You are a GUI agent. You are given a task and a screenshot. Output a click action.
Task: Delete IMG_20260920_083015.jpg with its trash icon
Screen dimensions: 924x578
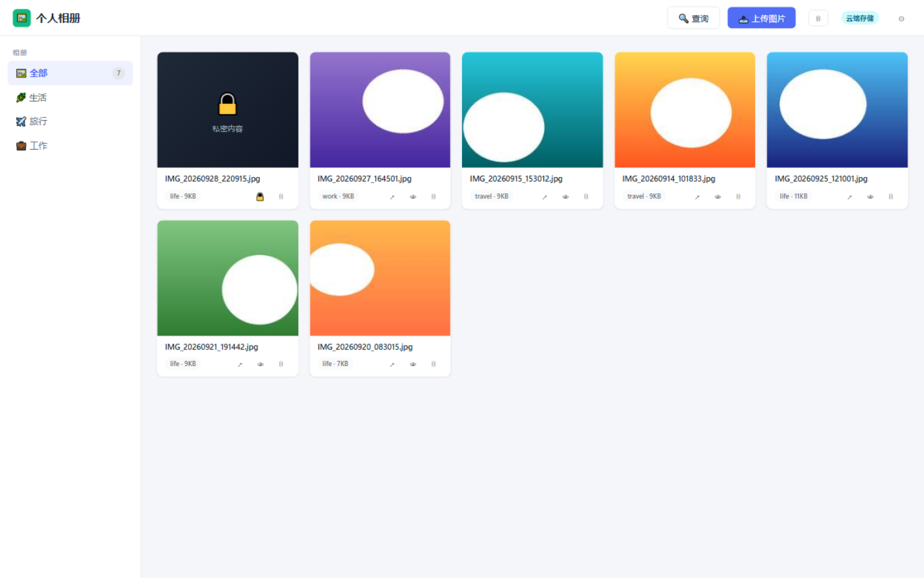tap(433, 364)
